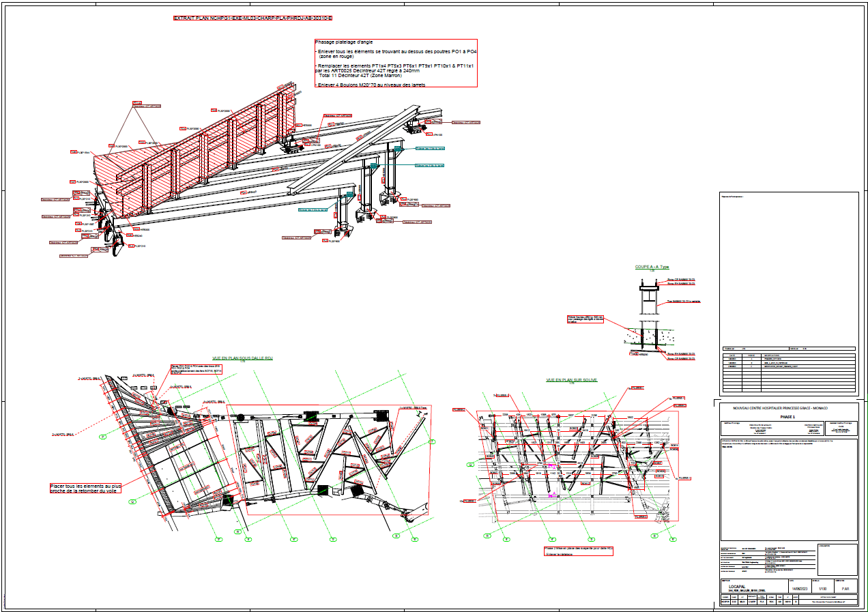Click 'NOUVEAU CENTRE HOSPITALIER PRINCESSE GRACE - MONACO' heading
868x612 pixels.
779,408
